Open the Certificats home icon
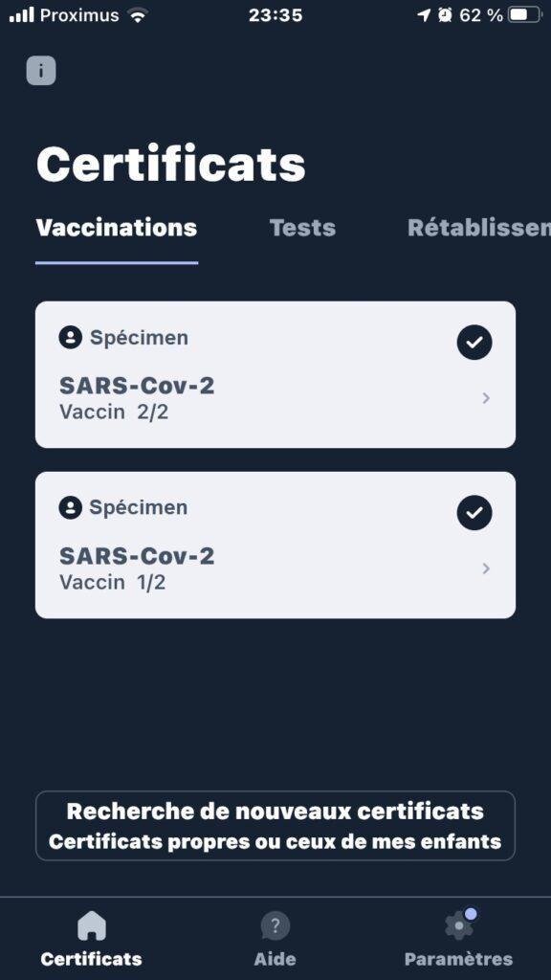Screen dimensions: 551x980 coord(92,925)
